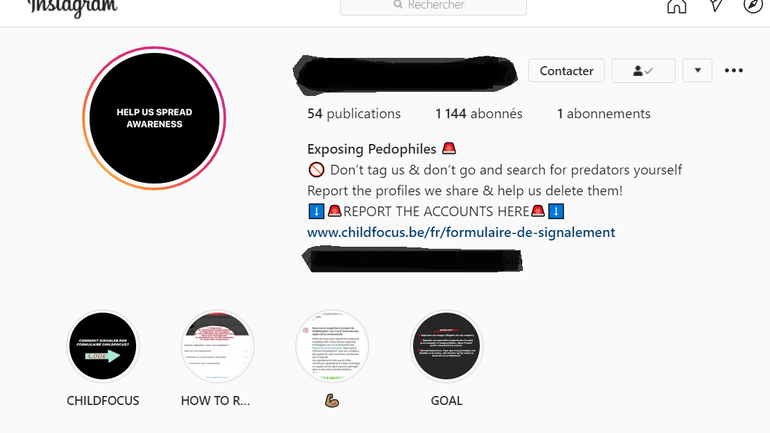The height and width of the screenshot is (433, 770).
Task: Open the childfocus.be reporting form link
Action: [461, 232]
